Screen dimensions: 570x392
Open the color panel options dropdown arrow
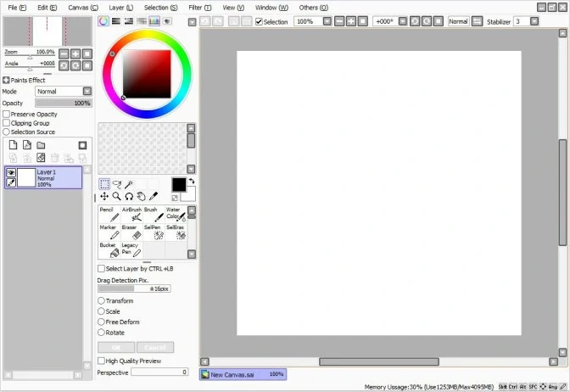(193, 22)
